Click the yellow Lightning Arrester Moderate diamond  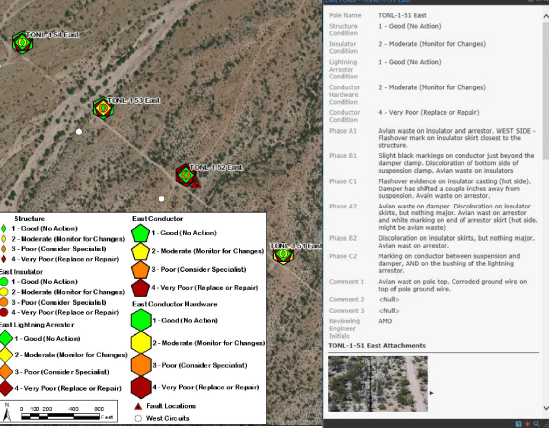tap(5, 355)
